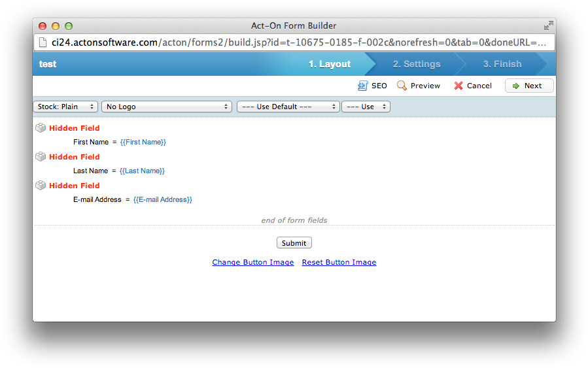
Task: Click the Submit button
Action: [294, 243]
